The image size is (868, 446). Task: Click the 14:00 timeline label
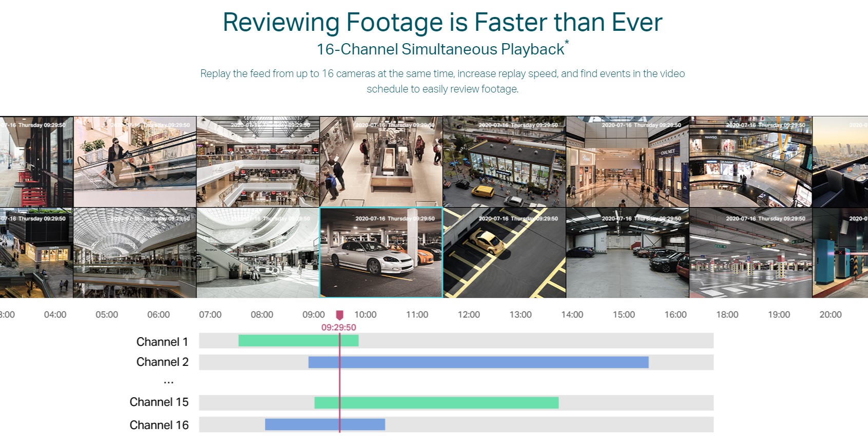click(x=572, y=314)
